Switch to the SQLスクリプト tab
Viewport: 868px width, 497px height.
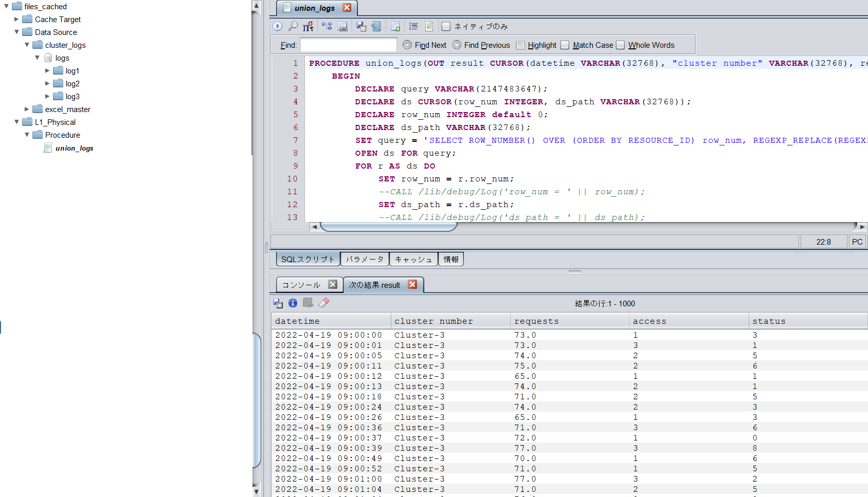(308, 259)
